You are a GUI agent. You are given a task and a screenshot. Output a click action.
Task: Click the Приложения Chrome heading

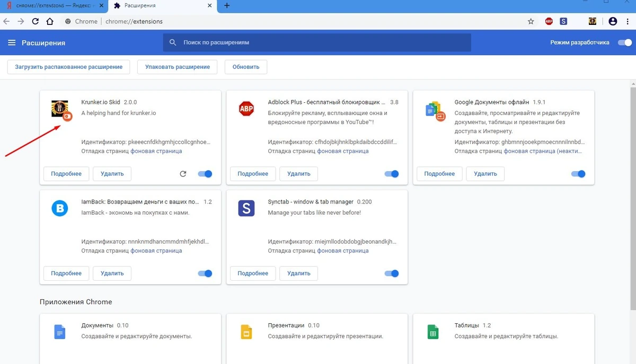pyautogui.click(x=76, y=302)
